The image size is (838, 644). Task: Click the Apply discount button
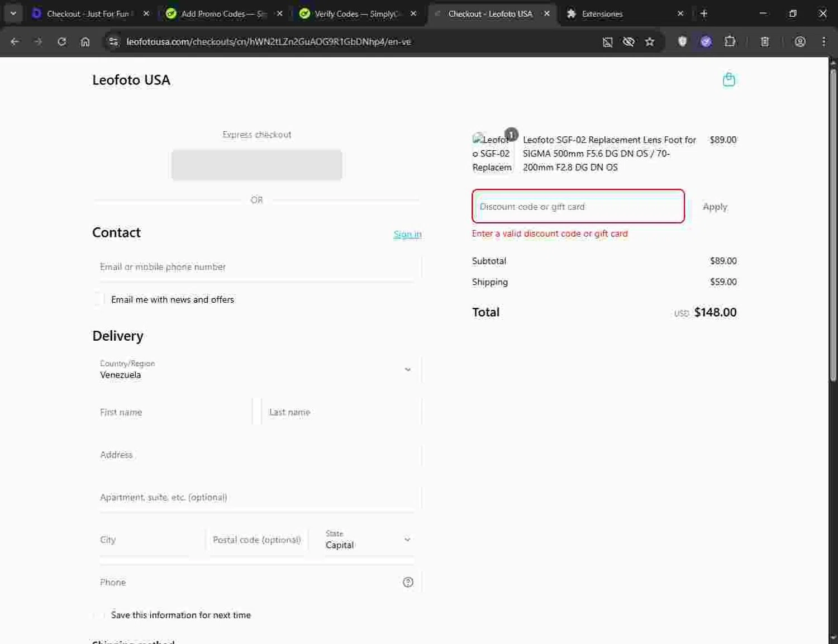[715, 207]
